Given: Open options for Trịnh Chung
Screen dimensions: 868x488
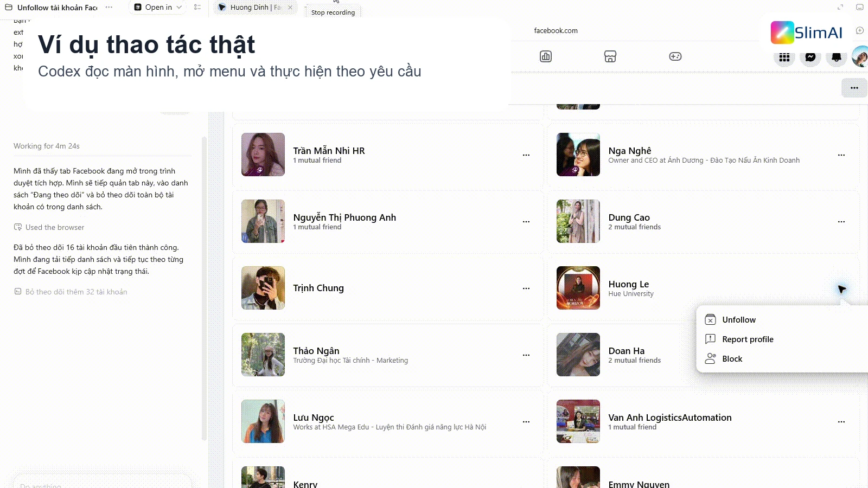Looking at the screenshot, I should (526, 288).
